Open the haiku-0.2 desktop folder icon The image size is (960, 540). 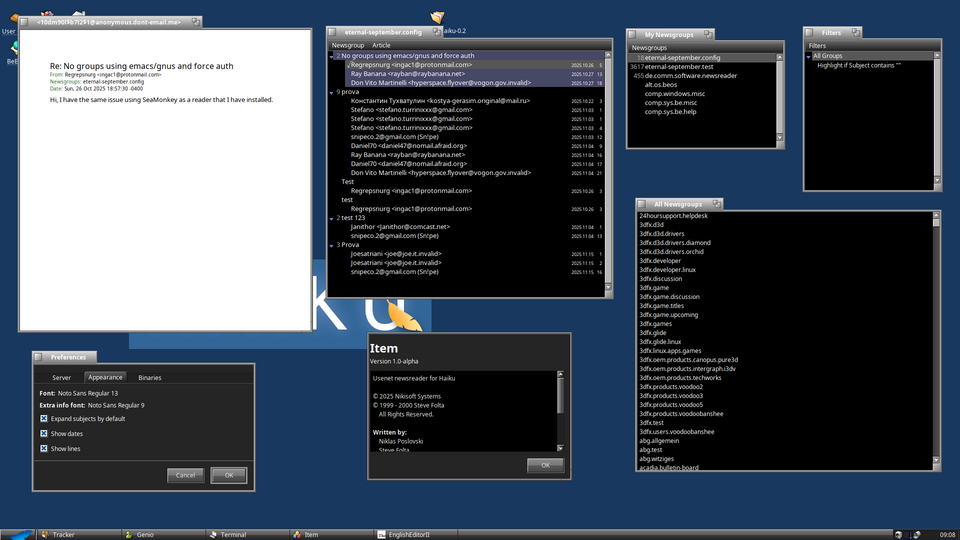437,18
